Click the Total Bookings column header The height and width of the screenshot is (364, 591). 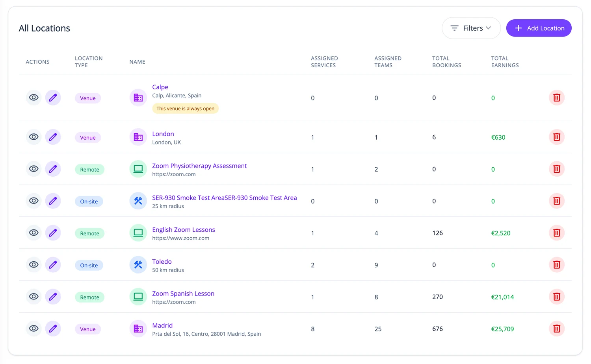point(446,62)
